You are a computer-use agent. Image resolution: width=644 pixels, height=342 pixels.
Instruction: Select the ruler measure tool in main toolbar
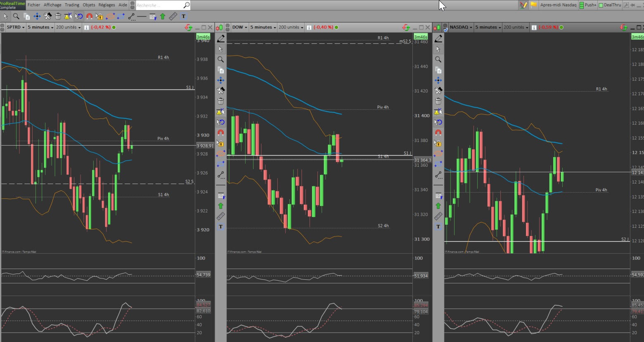click(173, 16)
